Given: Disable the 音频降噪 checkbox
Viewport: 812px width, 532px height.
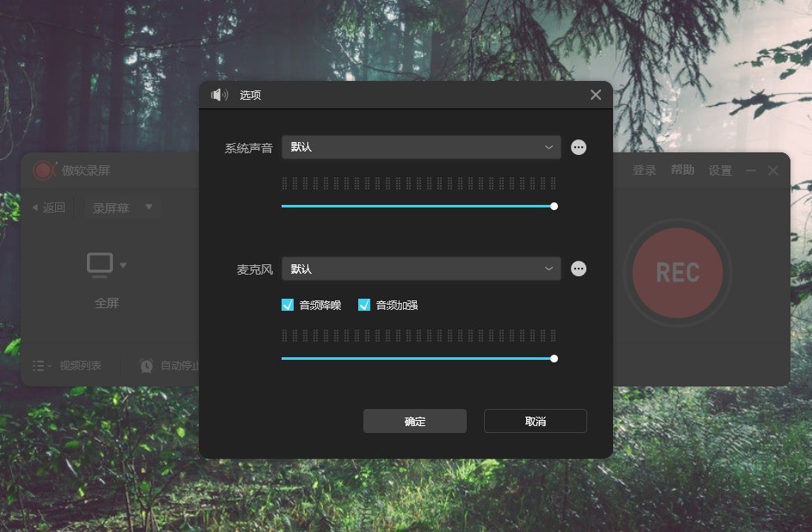Looking at the screenshot, I should pos(288,305).
